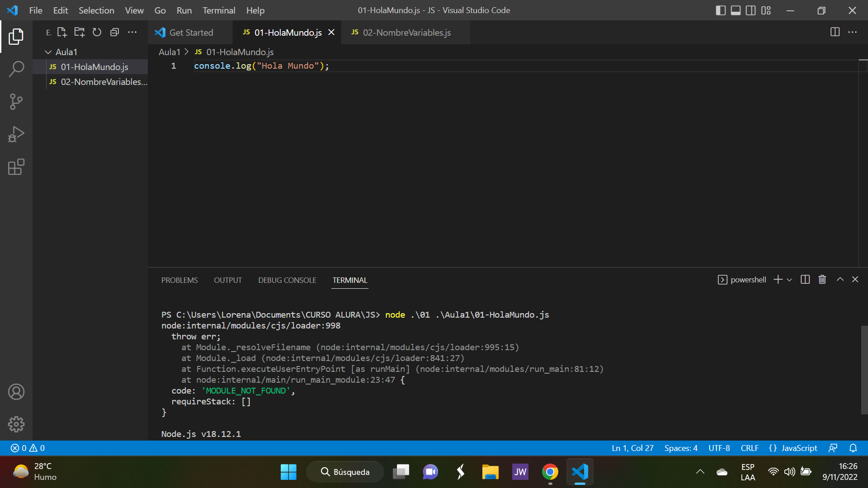Refresh the Explorer file list
The image size is (868, 488).
pyautogui.click(x=97, y=32)
